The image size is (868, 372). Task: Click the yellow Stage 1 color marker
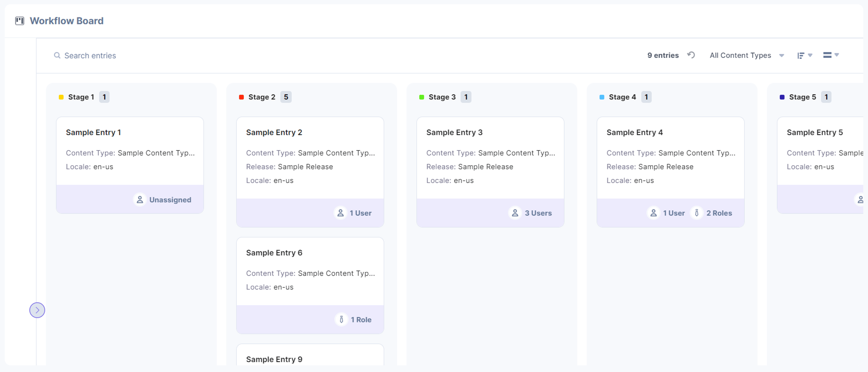point(61,97)
